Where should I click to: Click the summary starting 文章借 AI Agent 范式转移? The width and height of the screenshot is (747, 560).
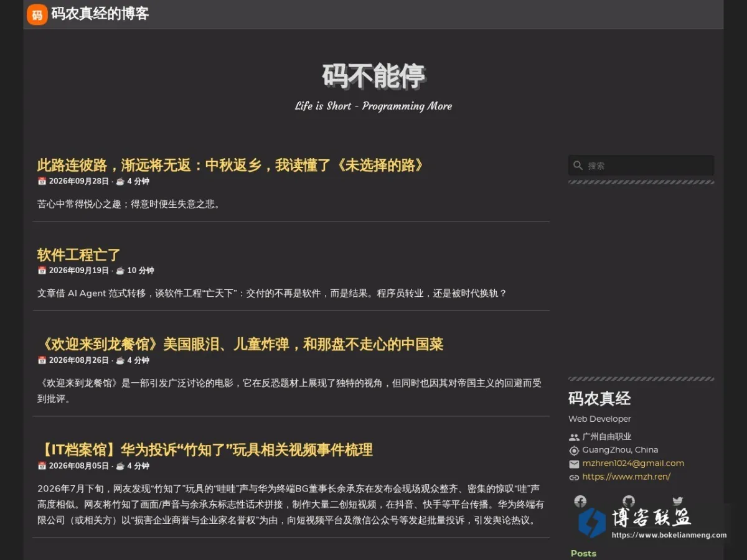(272, 294)
